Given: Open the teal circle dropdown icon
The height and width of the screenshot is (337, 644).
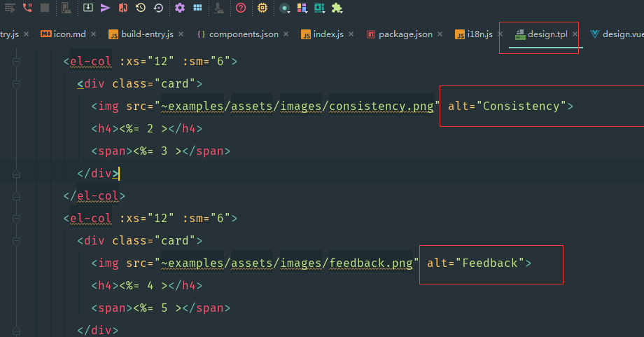Looking at the screenshot, I should click(284, 8).
